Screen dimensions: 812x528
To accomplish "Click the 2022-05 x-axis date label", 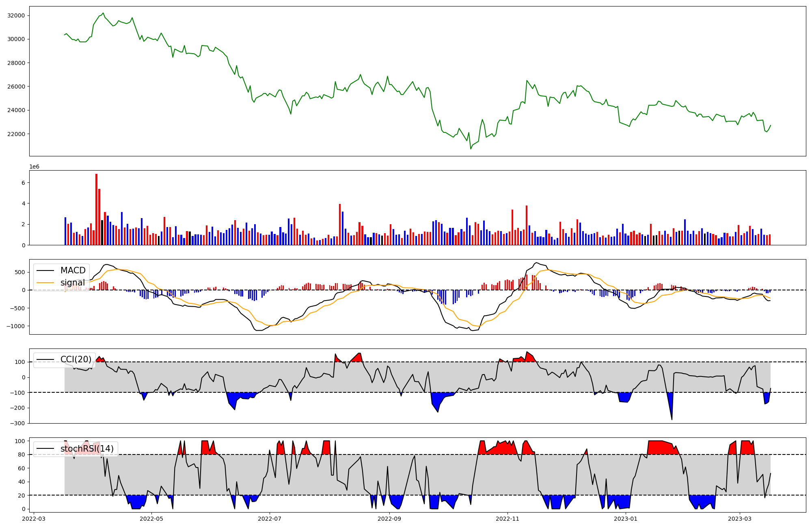I will pyautogui.click(x=152, y=519).
